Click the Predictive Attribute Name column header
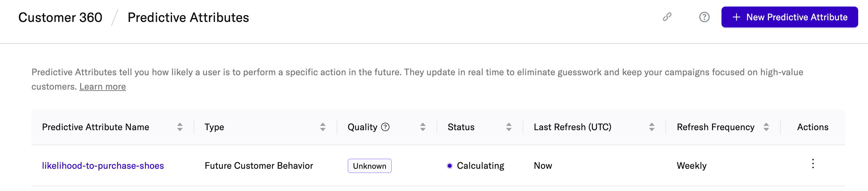Image resolution: width=868 pixels, height=191 pixels. point(95,127)
